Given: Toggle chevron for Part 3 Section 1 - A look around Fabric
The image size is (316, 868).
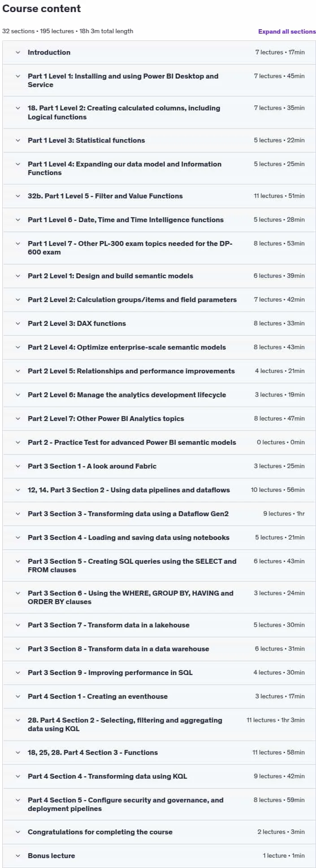Looking at the screenshot, I should (x=18, y=466).
